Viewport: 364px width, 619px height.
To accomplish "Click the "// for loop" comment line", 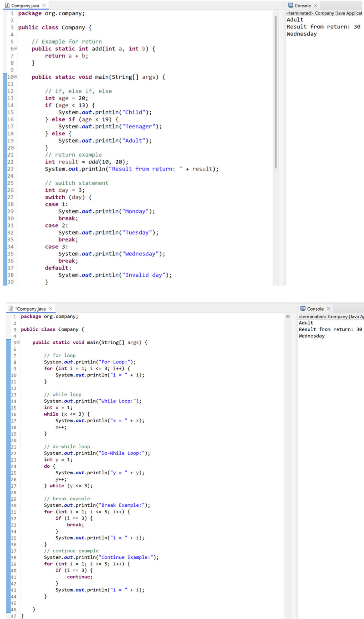I will [60, 355].
